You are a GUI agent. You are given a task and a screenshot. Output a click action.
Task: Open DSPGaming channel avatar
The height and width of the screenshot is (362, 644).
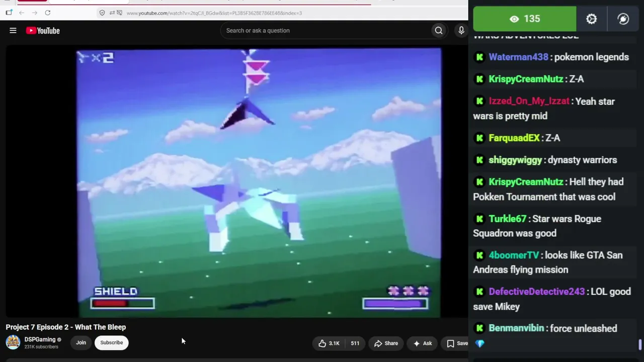[13, 342]
